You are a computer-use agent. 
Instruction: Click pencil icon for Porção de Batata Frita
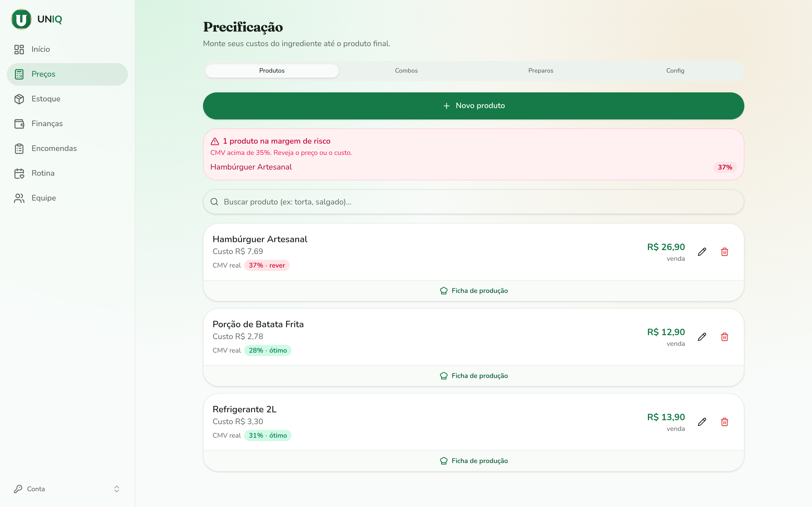(702, 337)
